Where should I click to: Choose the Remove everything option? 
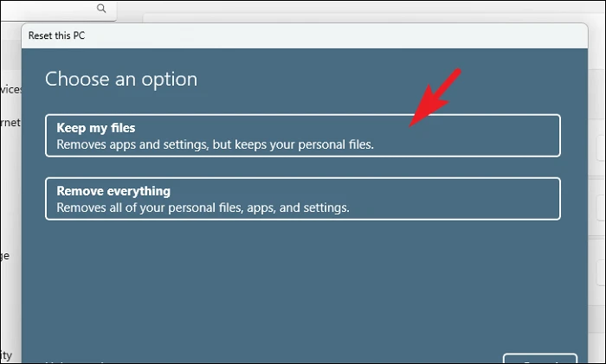point(303,199)
